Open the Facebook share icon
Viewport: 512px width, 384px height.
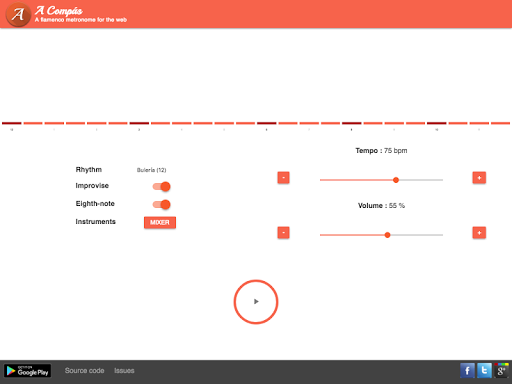[467, 370]
